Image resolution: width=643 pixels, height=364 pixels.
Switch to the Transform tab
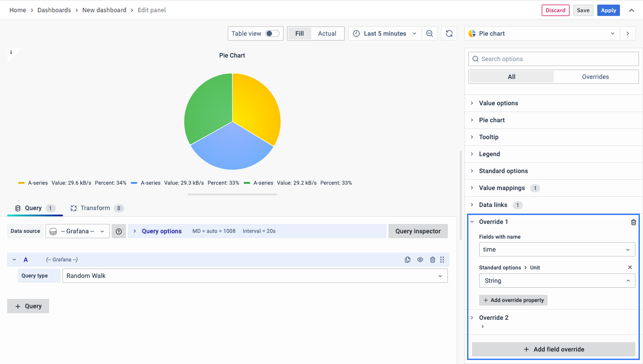(x=95, y=208)
